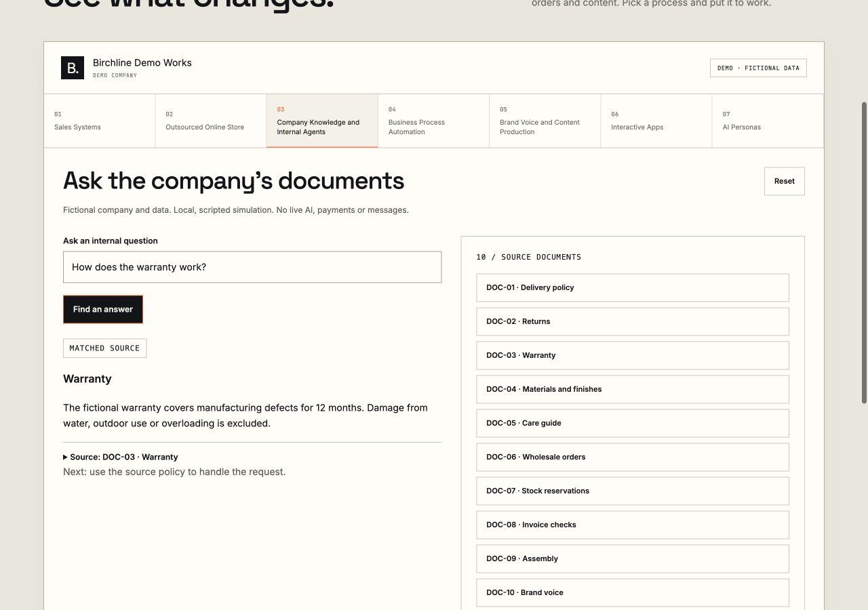Viewport: 868px width, 610px height.
Task: Click the Find an answer button
Action: tap(103, 309)
